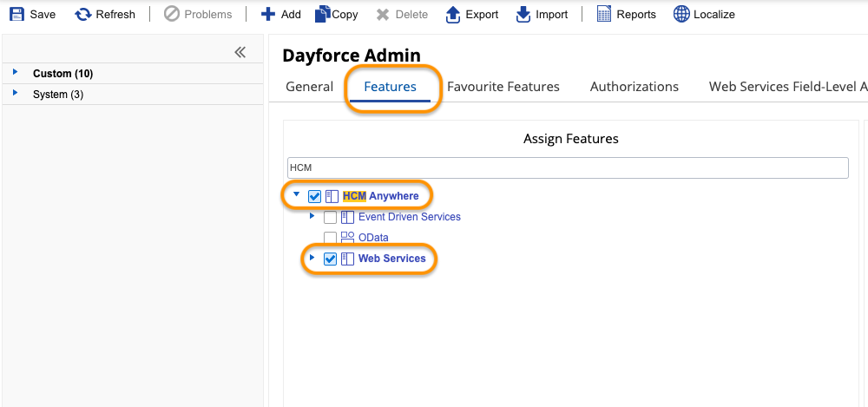
Task: Open the Authorizations tab
Action: click(x=635, y=87)
